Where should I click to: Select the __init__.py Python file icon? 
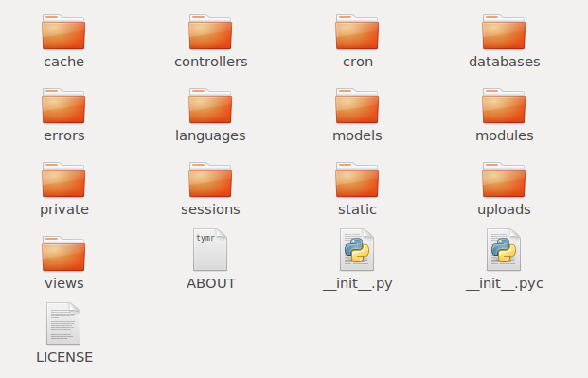point(357,249)
